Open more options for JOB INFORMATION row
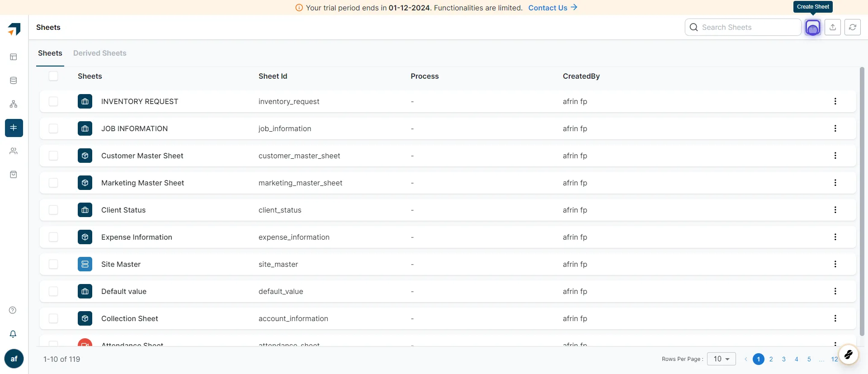Viewport: 868px width, 374px height. click(x=835, y=128)
